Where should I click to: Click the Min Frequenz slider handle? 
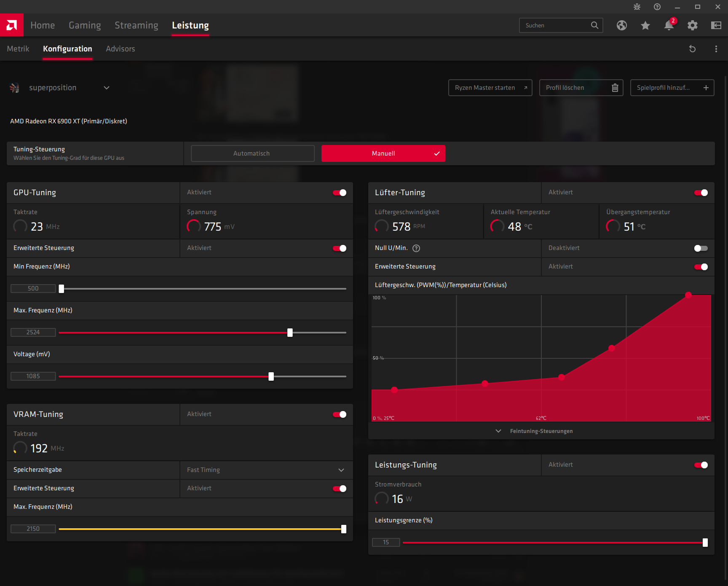point(62,289)
